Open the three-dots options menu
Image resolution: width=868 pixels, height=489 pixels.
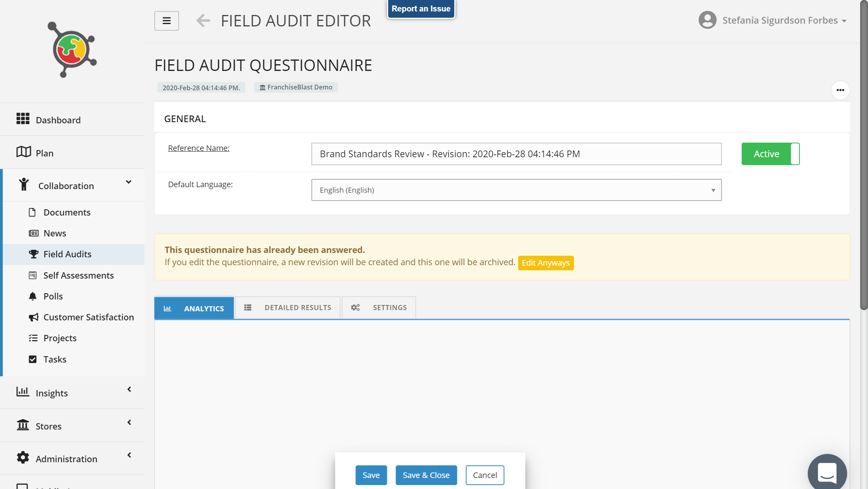coord(840,90)
